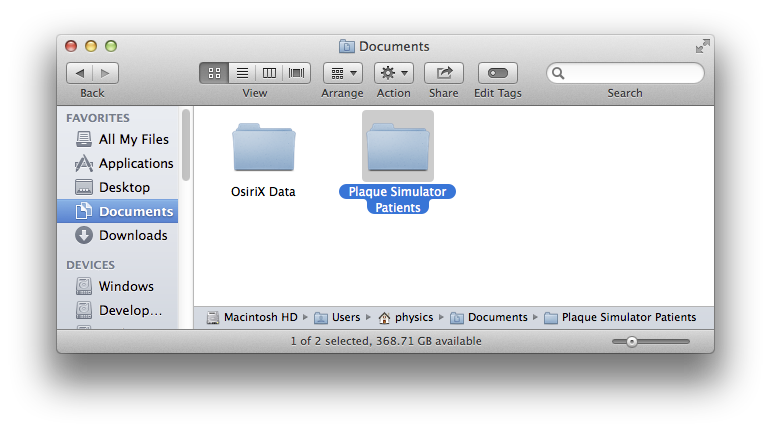
Task: Click the Back navigation arrow
Action: [x=80, y=73]
